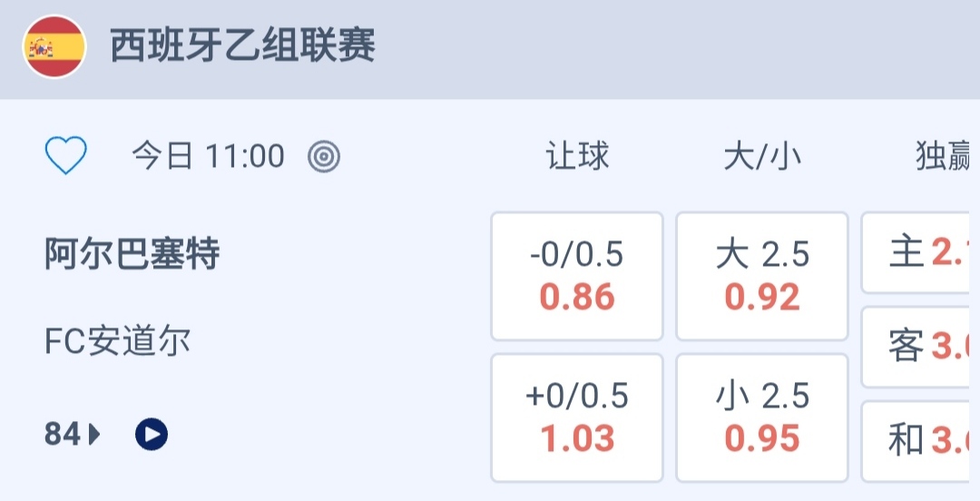Choose the 和 draw odds
The height and width of the screenshot is (501, 980).
[x=921, y=441]
